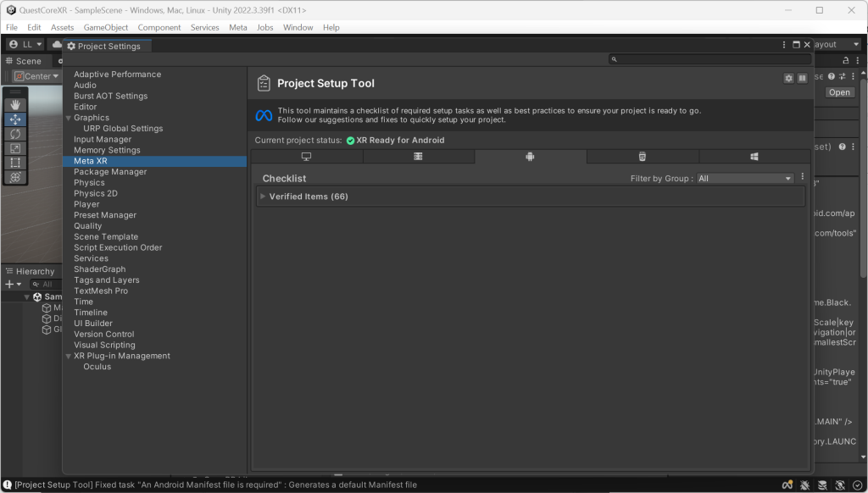Switch to the WebGL HTML5 platform tab
This screenshot has height=493, width=868.
point(643,157)
